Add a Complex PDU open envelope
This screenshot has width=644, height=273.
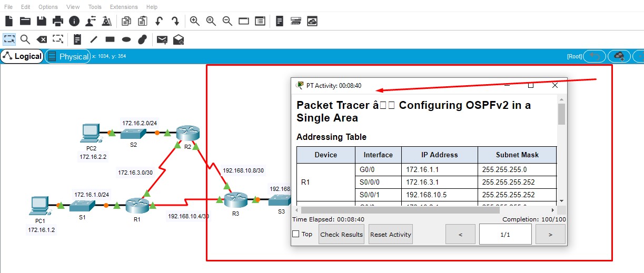[x=179, y=39]
